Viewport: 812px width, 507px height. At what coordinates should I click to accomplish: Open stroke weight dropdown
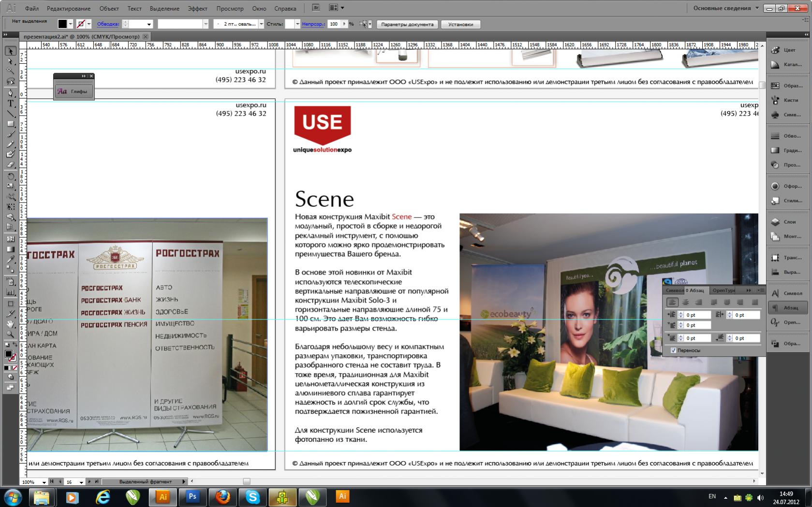tap(149, 24)
